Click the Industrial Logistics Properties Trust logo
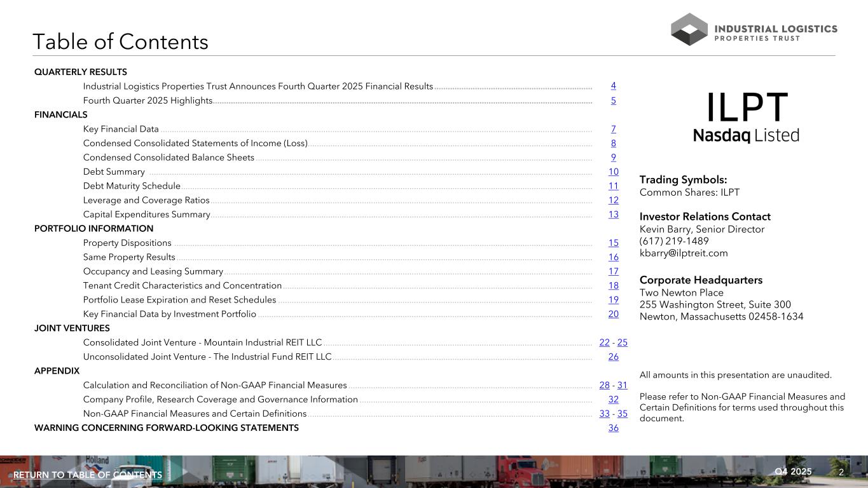 pos(754,30)
